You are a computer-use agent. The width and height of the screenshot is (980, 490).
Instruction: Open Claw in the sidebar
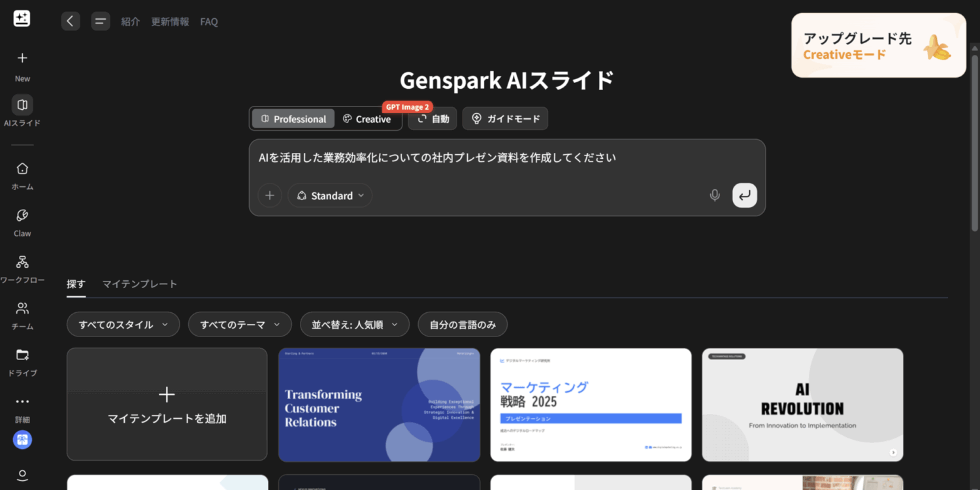pos(22,222)
